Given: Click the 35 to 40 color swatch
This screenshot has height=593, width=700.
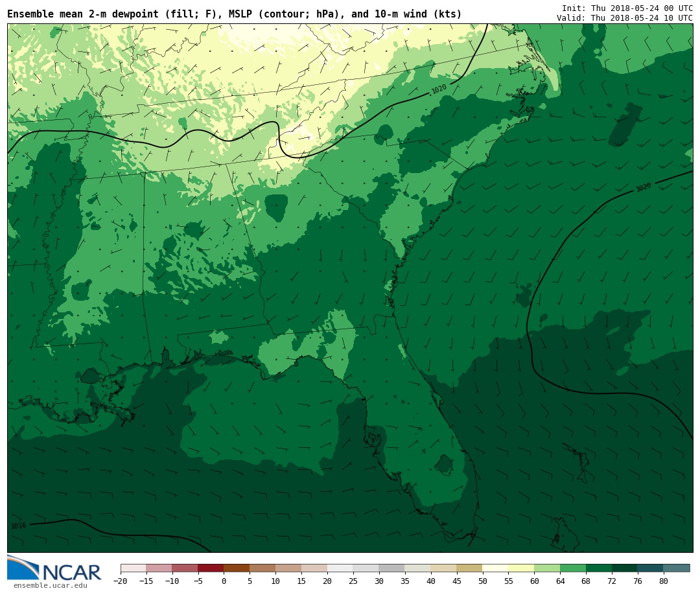Looking at the screenshot, I should click(x=418, y=568).
